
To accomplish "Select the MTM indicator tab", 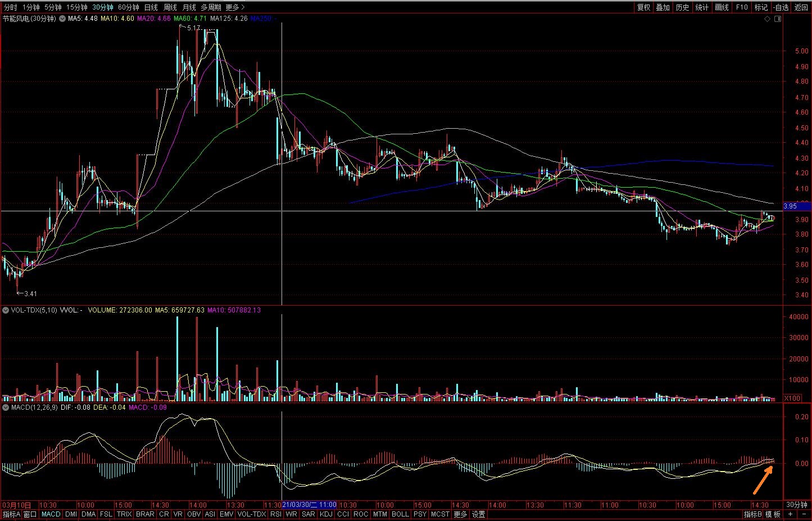I will click(380, 514).
